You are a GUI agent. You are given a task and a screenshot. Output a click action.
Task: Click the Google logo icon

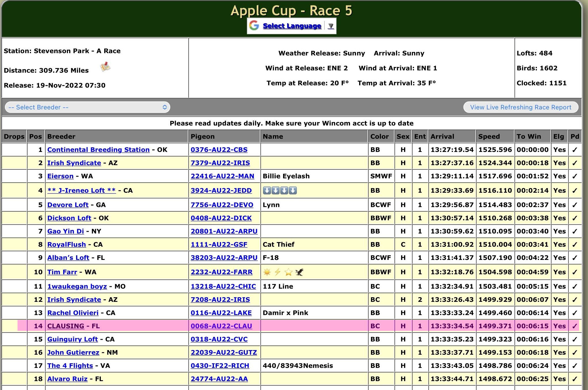coord(254,26)
